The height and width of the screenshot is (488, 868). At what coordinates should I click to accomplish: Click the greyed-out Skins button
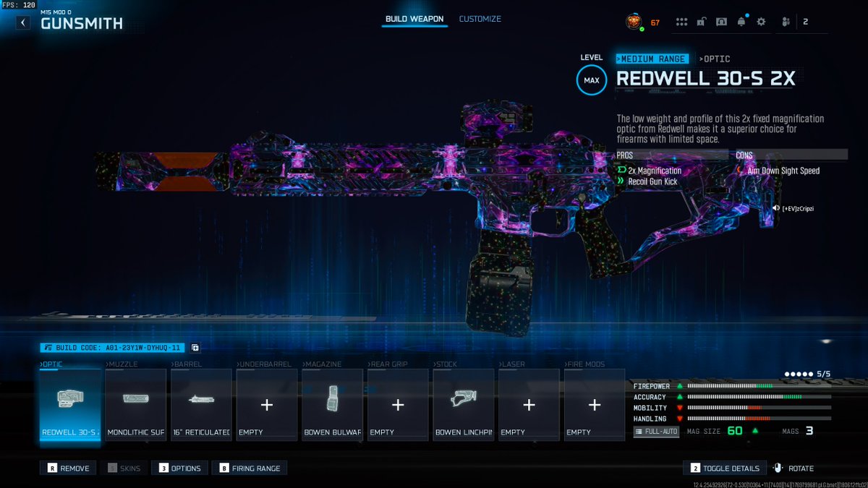pos(124,468)
